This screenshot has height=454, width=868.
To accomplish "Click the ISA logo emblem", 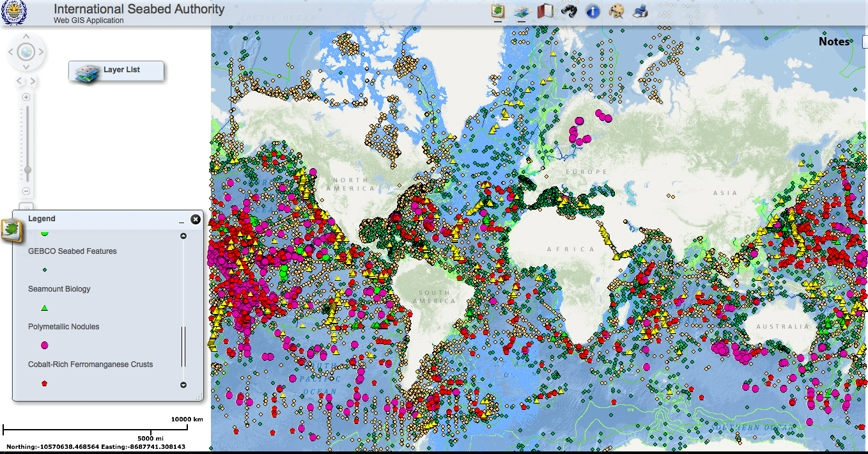I will click(x=13, y=12).
